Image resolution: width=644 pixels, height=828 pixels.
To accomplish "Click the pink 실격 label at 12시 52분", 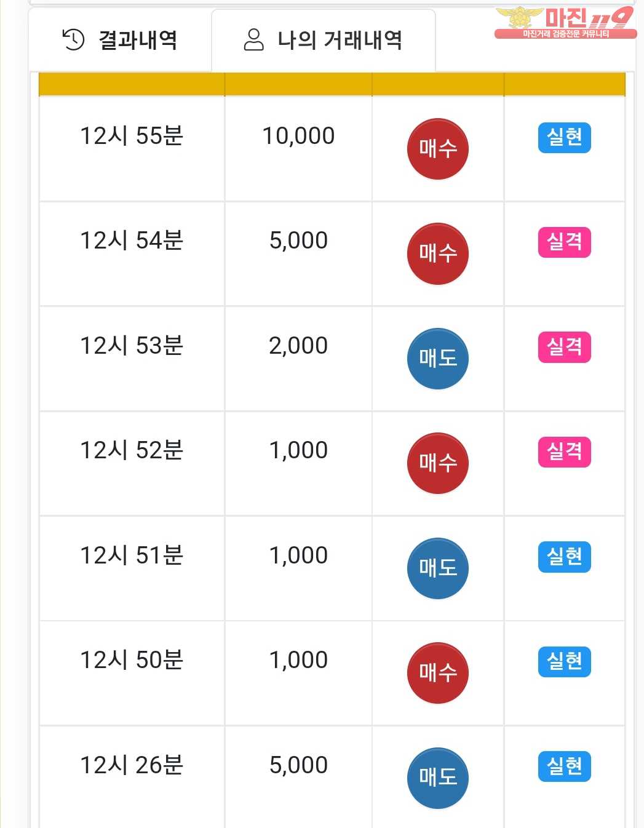I will [564, 452].
